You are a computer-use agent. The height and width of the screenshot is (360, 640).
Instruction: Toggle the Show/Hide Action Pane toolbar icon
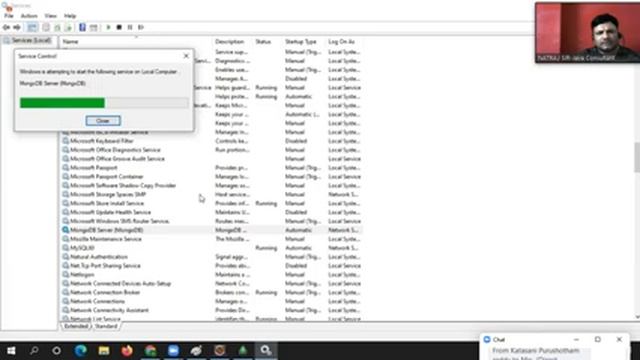point(93,27)
